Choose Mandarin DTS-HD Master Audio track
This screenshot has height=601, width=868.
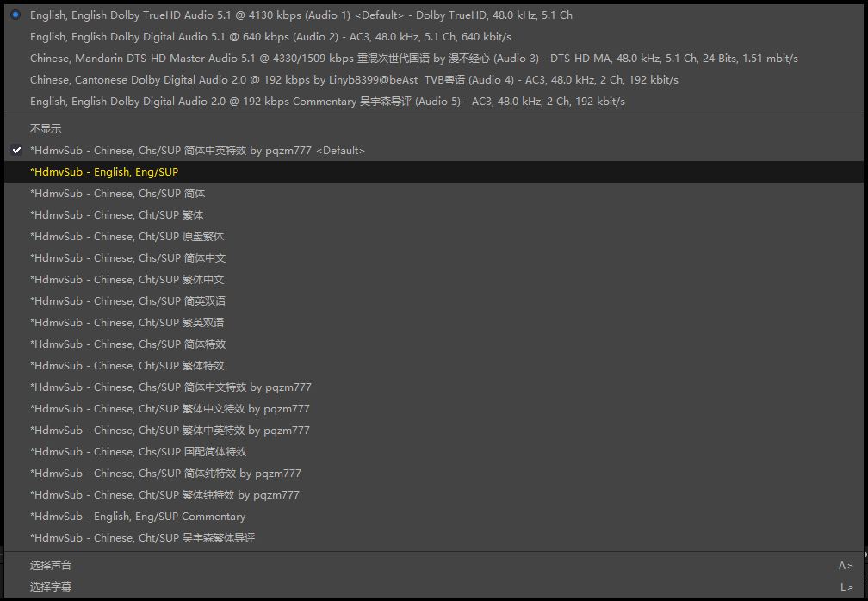(x=413, y=59)
